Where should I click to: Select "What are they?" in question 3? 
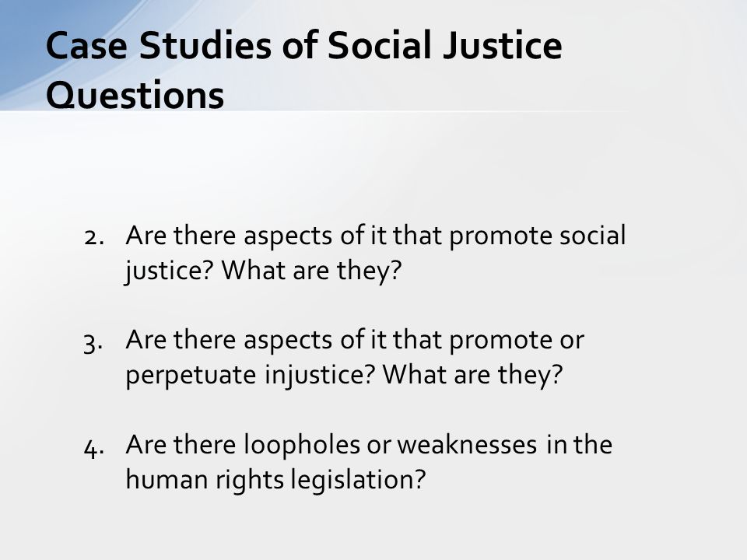point(472,375)
